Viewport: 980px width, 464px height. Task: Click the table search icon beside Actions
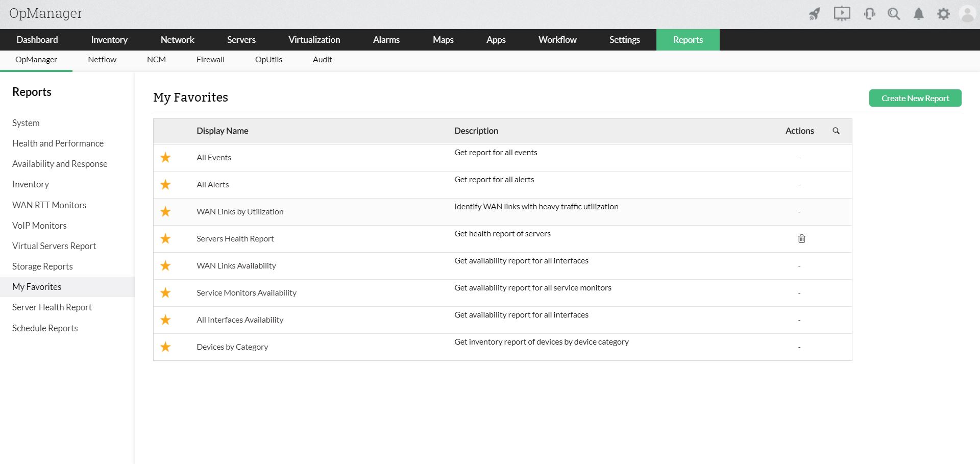click(836, 131)
